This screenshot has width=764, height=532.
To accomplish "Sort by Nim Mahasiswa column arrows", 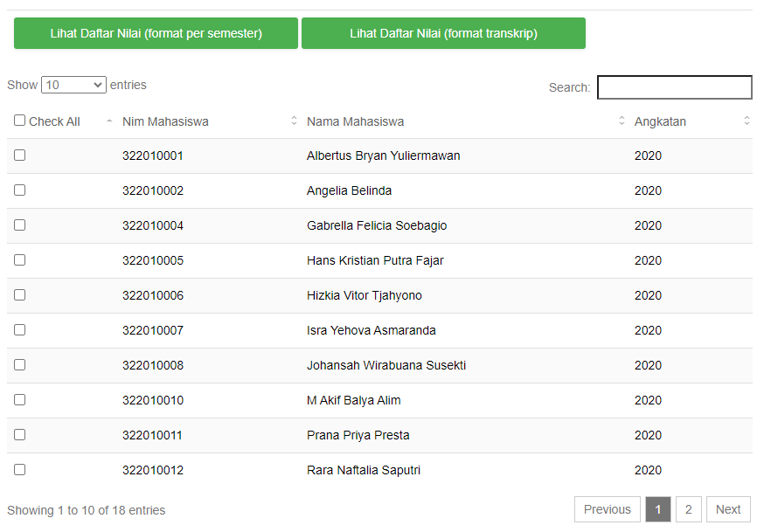I will [294, 121].
